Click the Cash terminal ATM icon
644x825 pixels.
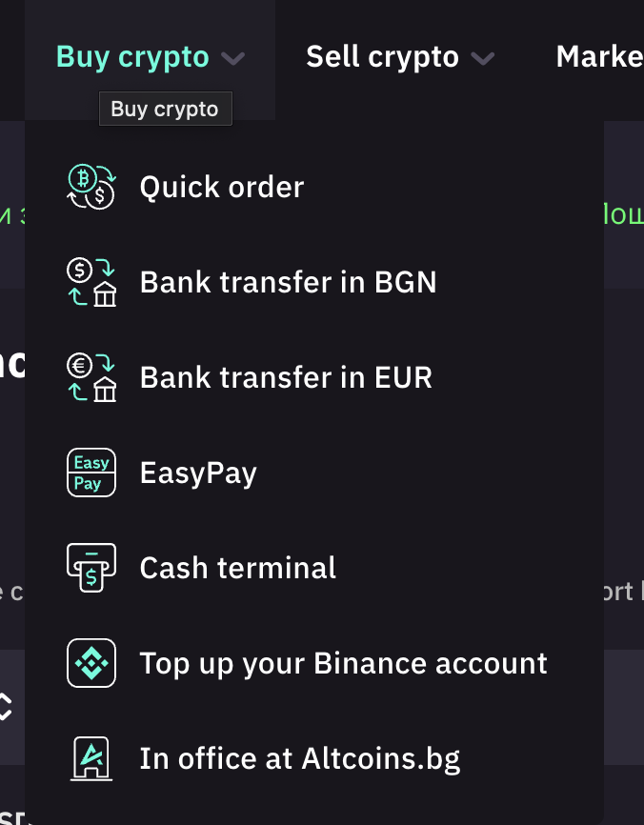coord(91,568)
